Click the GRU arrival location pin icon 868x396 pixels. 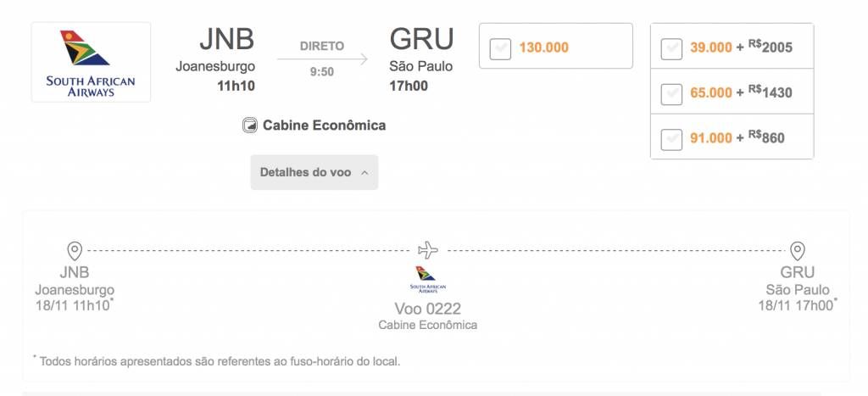point(797,252)
